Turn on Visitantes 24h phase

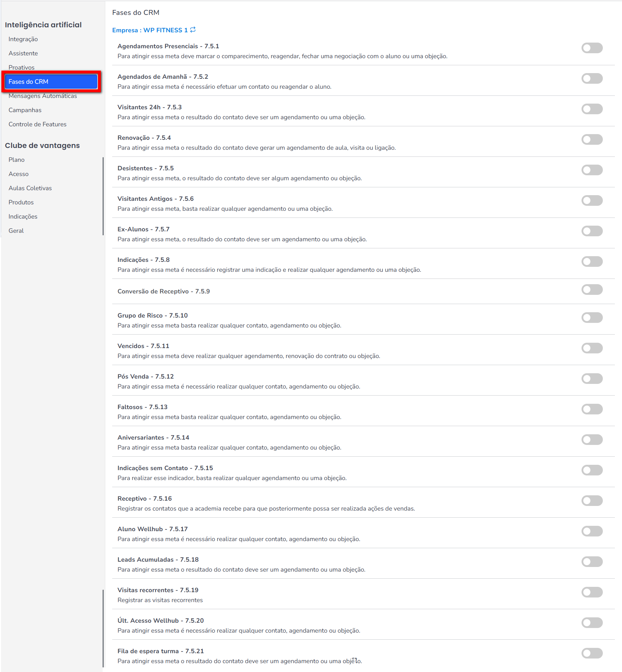click(x=592, y=109)
